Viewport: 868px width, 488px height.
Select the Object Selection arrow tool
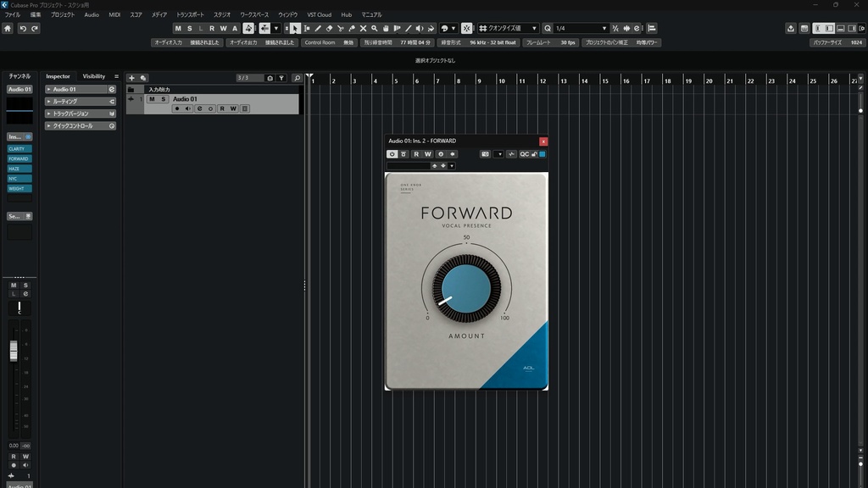click(295, 28)
